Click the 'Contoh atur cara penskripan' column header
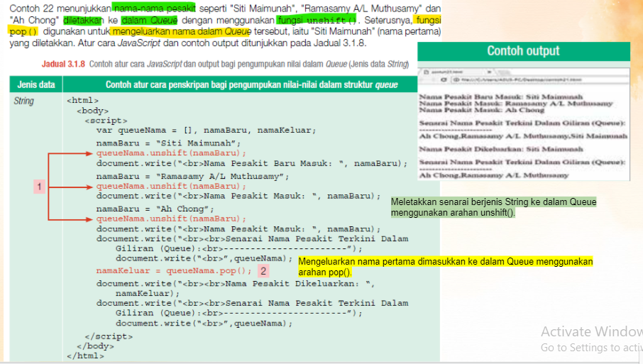Viewport: 643px width, 364px height. click(x=251, y=84)
